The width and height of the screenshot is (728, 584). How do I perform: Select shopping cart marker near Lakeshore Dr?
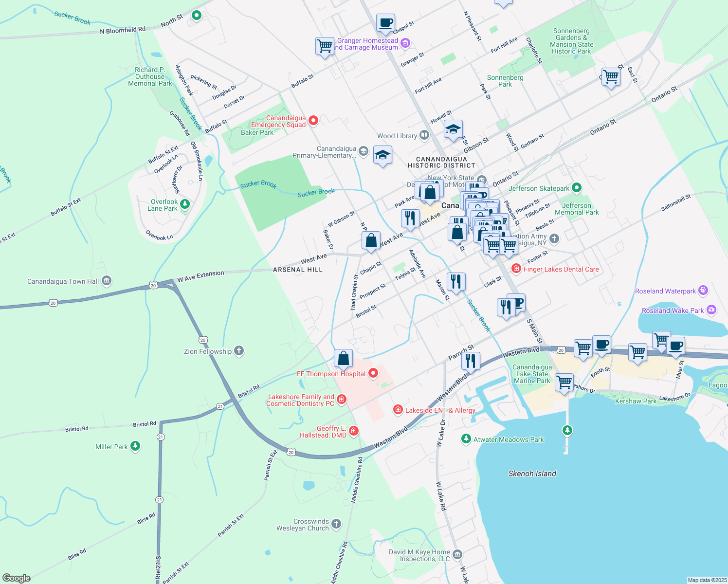pos(564,383)
